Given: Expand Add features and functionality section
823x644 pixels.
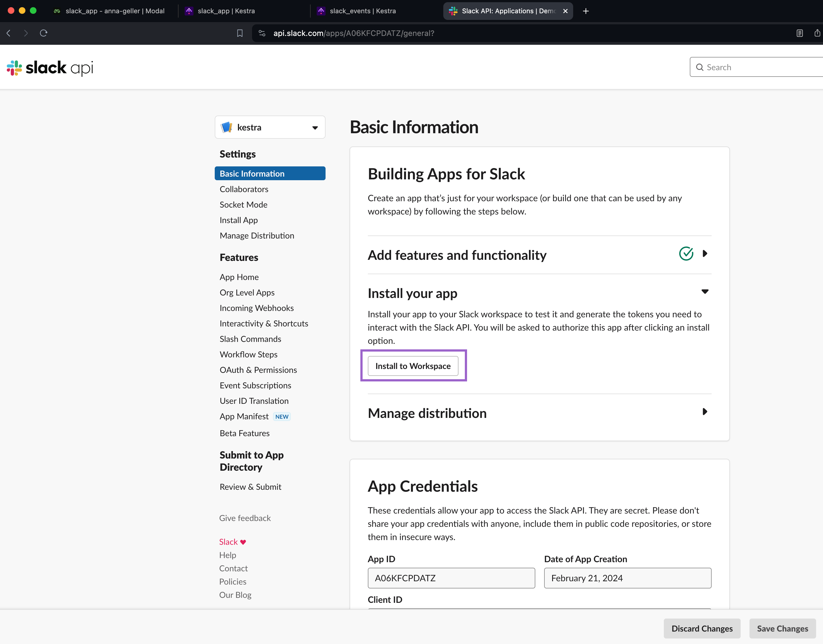Looking at the screenshot, I should (705, 254).
